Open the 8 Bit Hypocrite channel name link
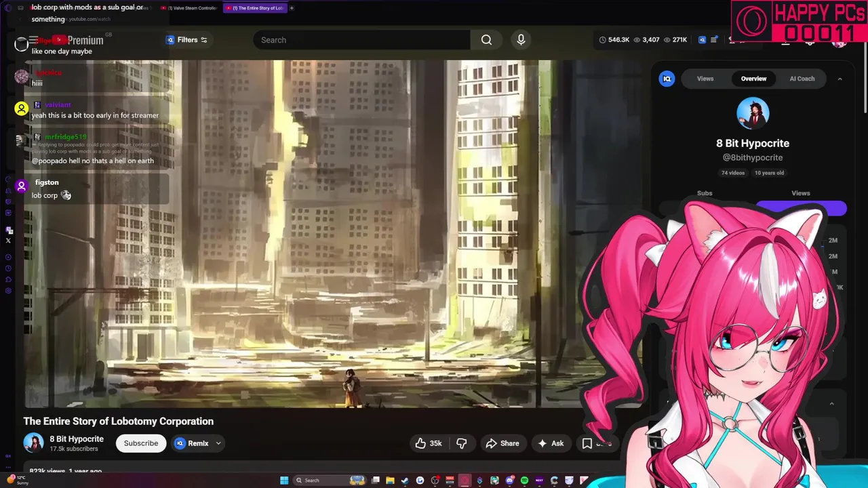This screenshot has width=868, height=488. 77,439
